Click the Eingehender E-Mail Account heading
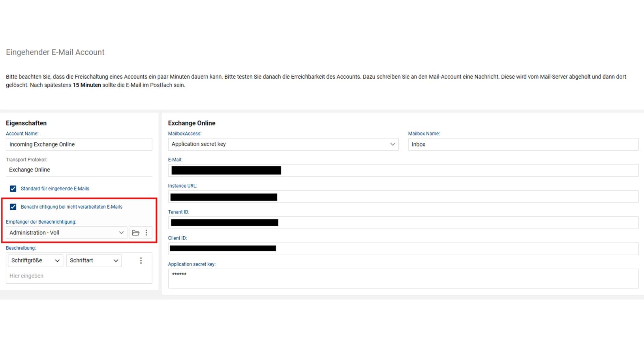 click(55, 52)
